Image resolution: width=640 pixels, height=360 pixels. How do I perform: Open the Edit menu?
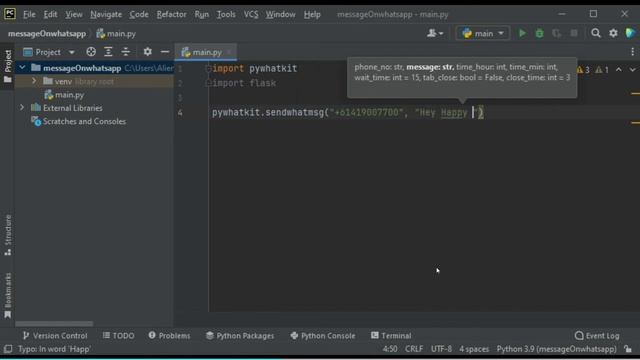pos(50,14)
